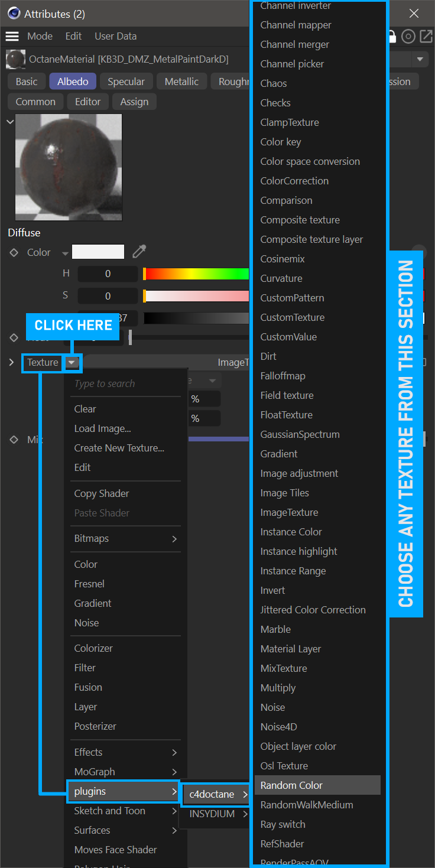435x868 pixels.
Task: Click the lock element icon
Action: tap(392, 37)
